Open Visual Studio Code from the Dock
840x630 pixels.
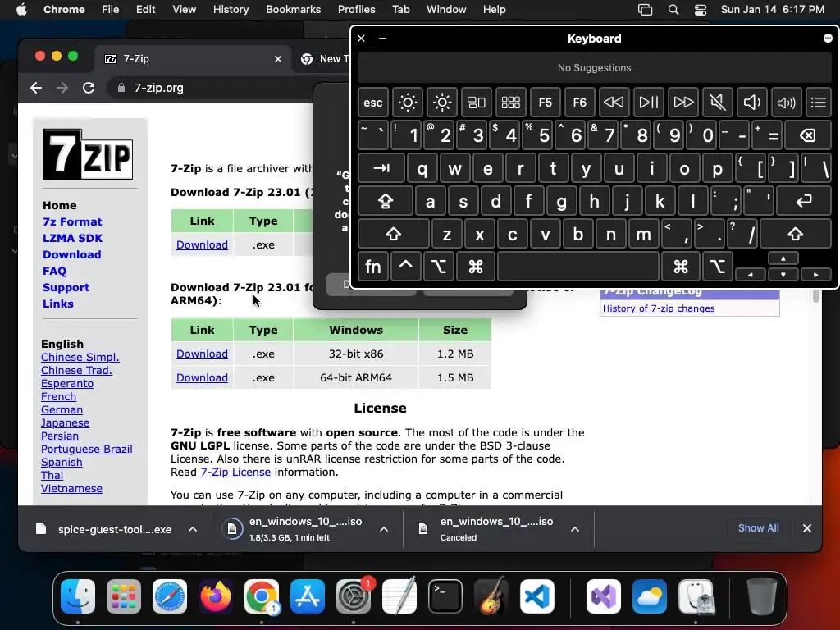tap(536, 596)
